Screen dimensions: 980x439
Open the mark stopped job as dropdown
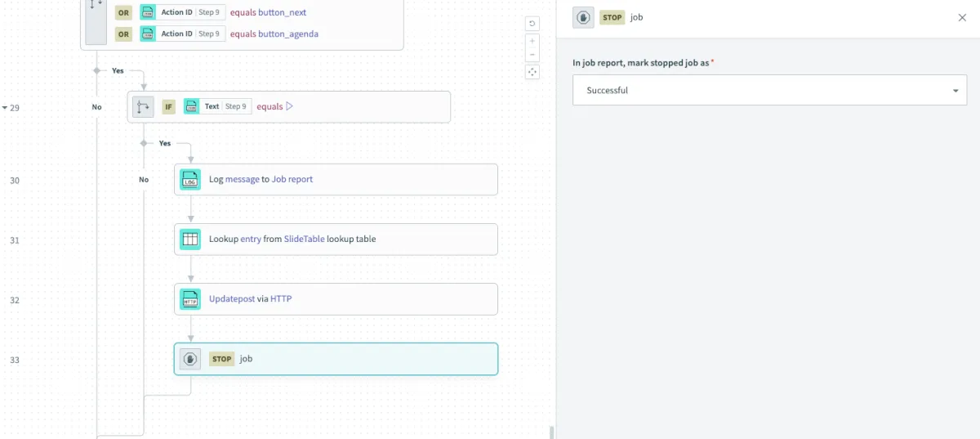[x=770, y=90]
